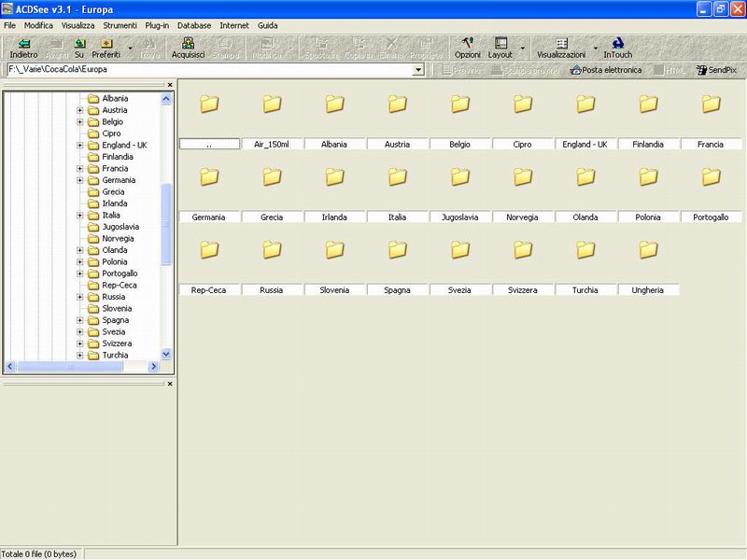This screenshot has width=747, height=560.
Task: Click the Indietro back arrow icon
Action: coord(24,43)
